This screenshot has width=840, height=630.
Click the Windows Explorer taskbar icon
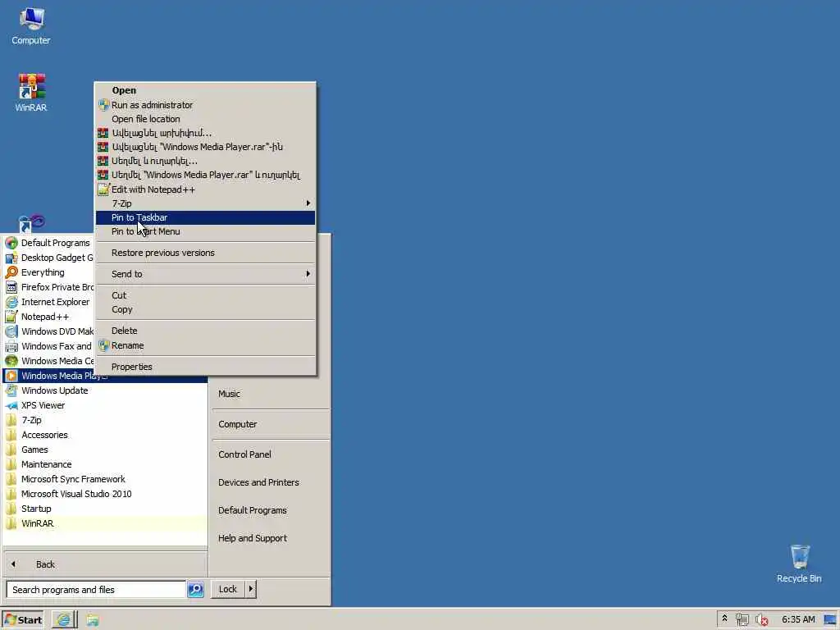click(93, 620)
